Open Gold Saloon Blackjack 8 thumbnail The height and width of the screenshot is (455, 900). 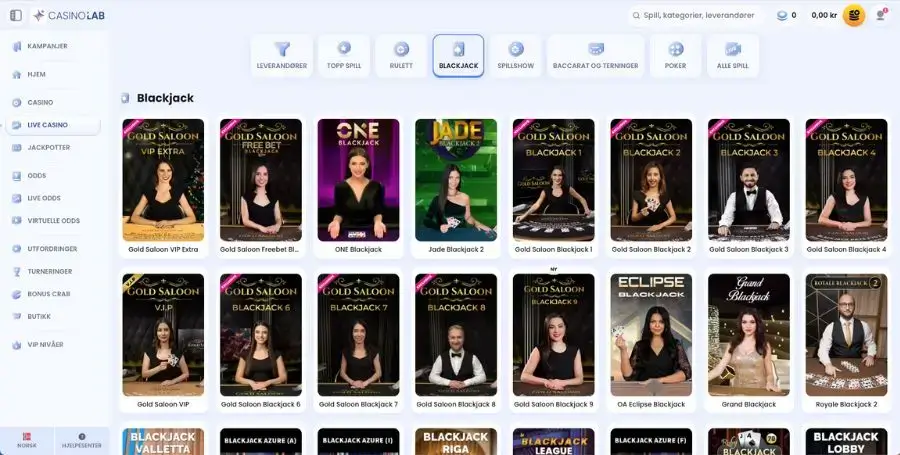[456, 335]
